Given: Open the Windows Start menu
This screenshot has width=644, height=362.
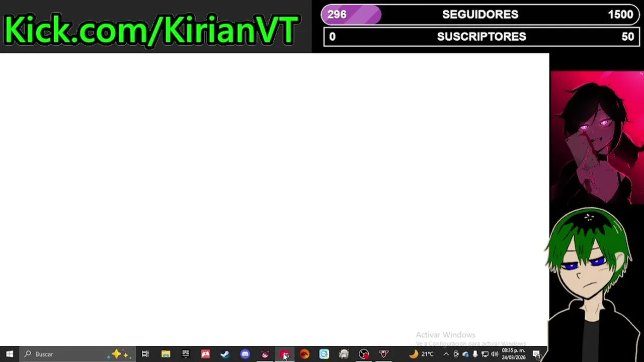Looking at the screenshot, I should (x=10, y=354).
